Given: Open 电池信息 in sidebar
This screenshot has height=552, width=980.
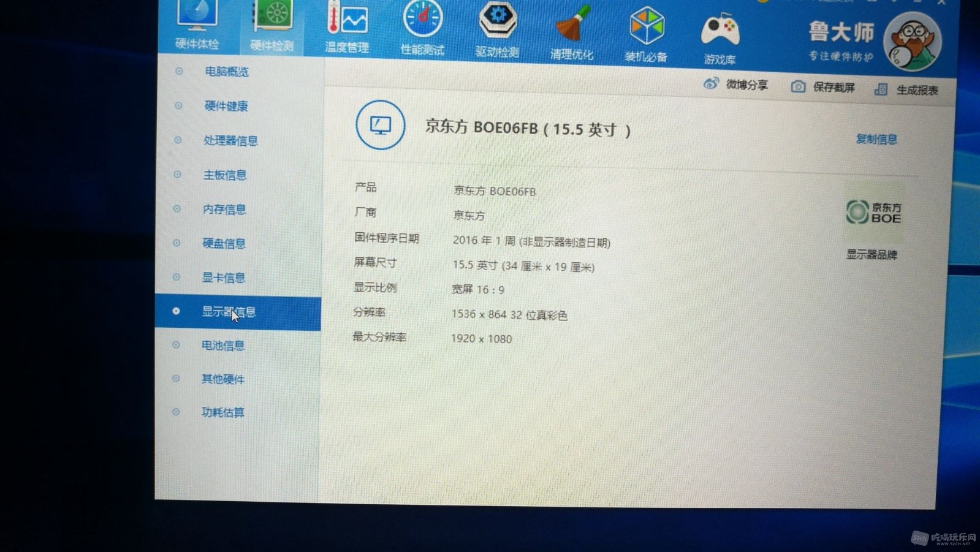Looking at the screenshot, I should [223, 346].
